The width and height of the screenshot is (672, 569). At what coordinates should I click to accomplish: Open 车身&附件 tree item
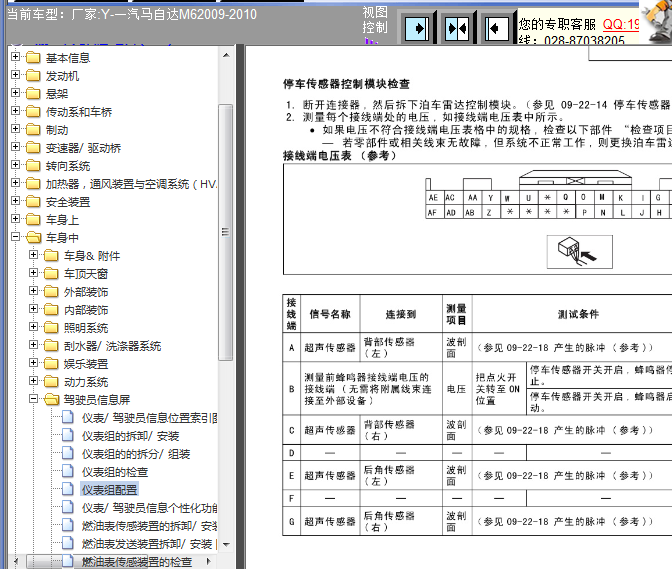coord(92,256)
